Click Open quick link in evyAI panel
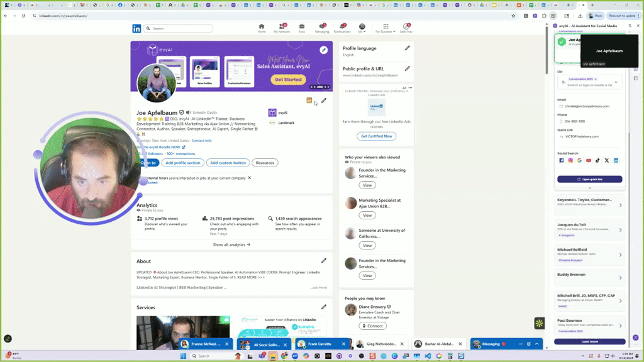The height and width of the screenshot is (362, 644). (x=590, y=179)
